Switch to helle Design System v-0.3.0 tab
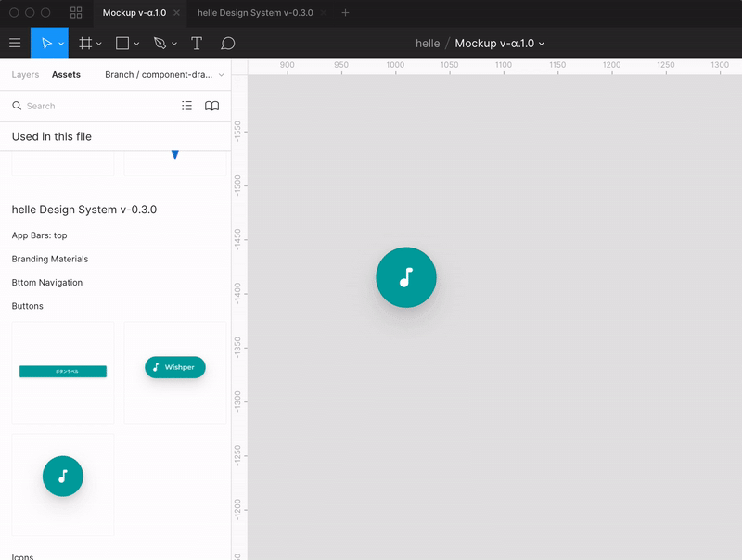This screenshot has height=560, width=742. [255, 13]
